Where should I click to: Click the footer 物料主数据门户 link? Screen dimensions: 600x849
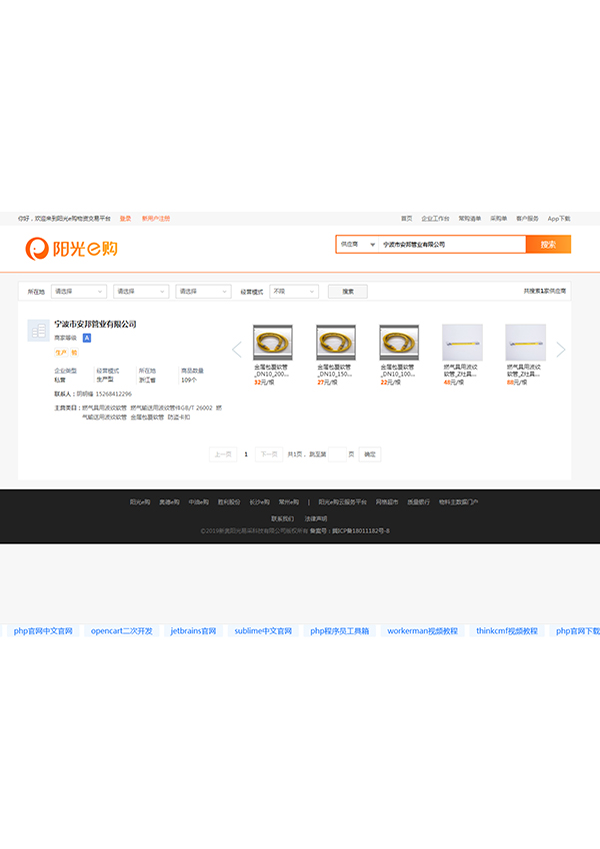tap(459, 502)
